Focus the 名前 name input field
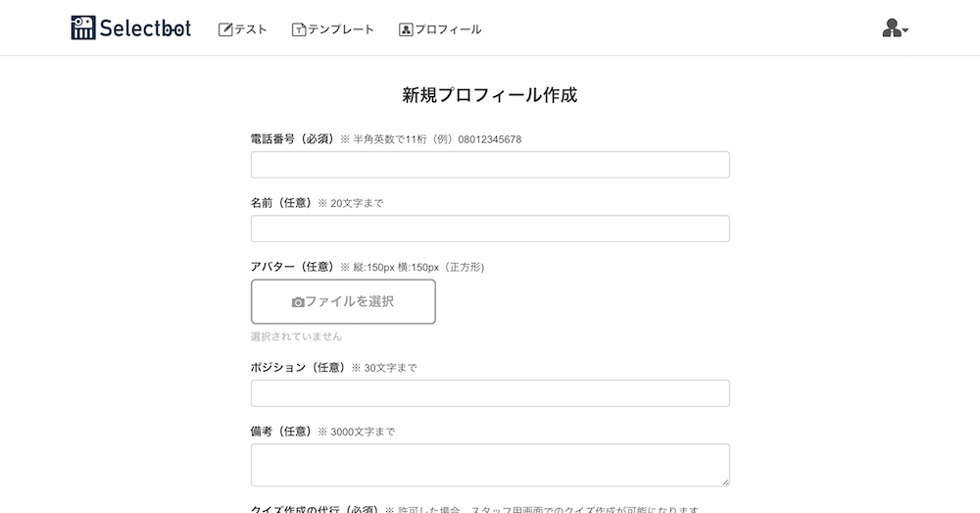Screen dimensions: 980x513 click(490, 229)
